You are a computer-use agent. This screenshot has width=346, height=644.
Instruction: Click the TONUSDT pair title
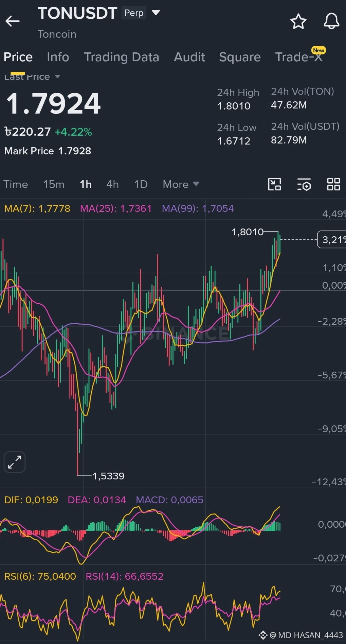point(77,13)
